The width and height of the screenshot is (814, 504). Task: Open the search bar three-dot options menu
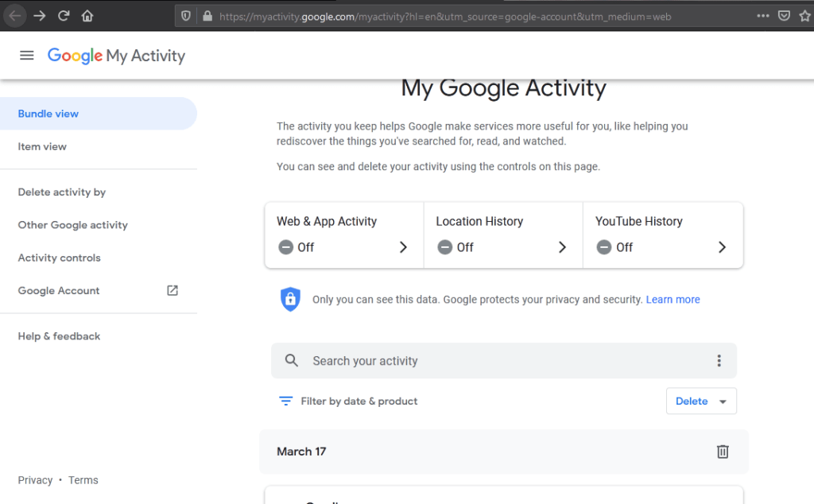coord(719,361)
